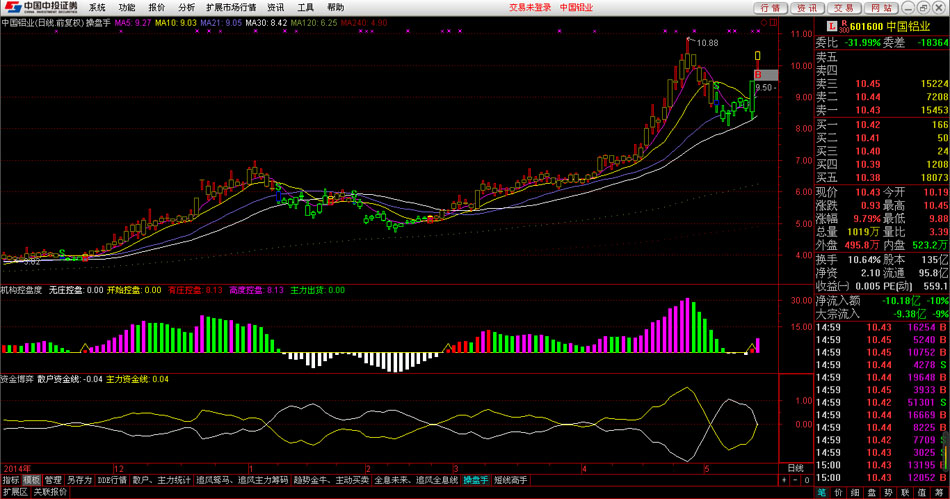Click the MA5: 9.27 indicator label

133,23
